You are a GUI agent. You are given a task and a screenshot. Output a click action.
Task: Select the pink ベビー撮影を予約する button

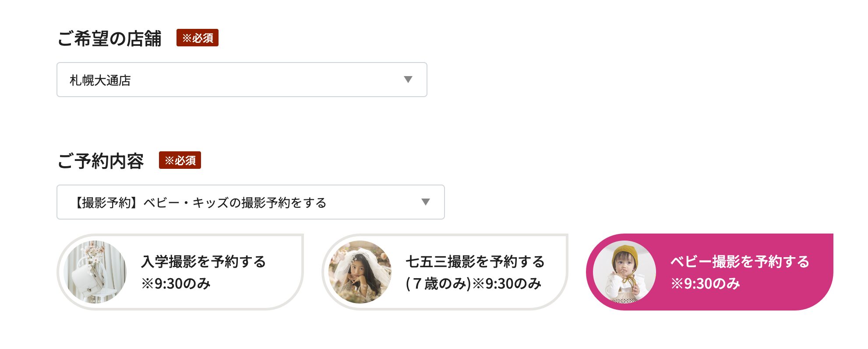tap(739, 262)
